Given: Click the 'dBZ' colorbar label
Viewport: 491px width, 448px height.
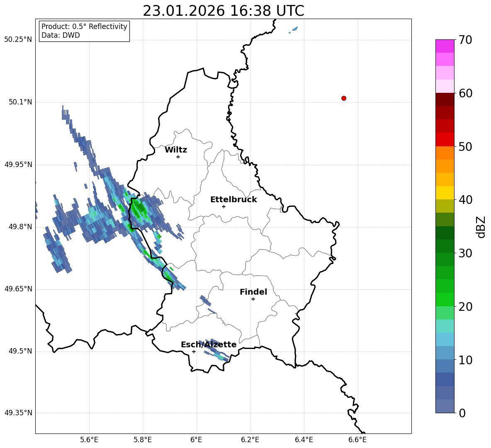Looking at the screenshot, I should (x=481, y=227).
